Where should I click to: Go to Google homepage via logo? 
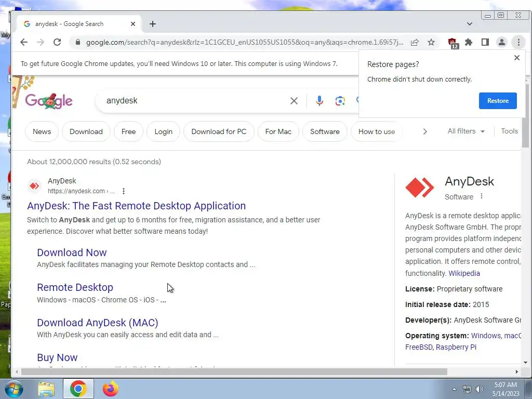(49, 101)
